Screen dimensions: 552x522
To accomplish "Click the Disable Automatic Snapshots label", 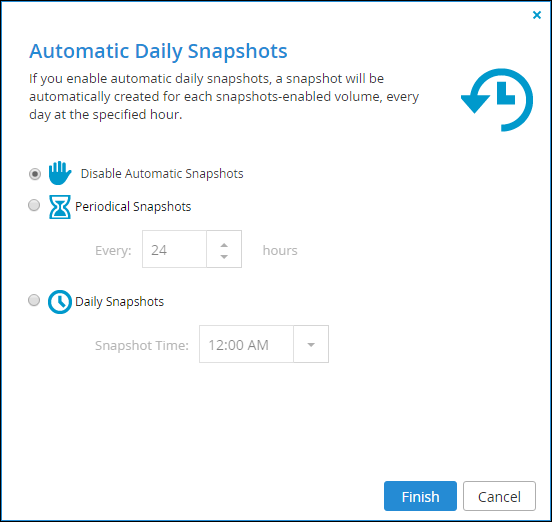I will point(162,174).
